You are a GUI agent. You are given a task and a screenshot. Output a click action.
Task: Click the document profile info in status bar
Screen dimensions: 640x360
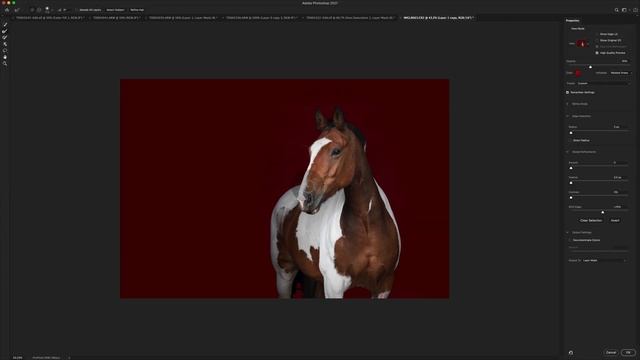click(x=46, y=358)
